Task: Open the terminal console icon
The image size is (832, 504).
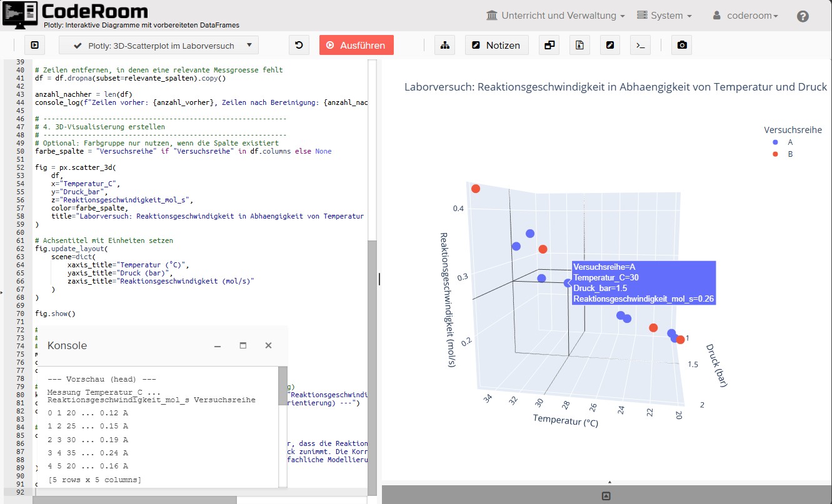Action: click(x=640, y=46)
